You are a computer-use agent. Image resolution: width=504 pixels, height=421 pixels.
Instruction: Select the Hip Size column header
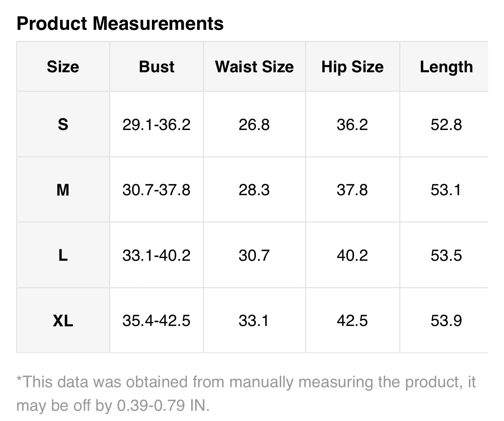coord(352,67)
